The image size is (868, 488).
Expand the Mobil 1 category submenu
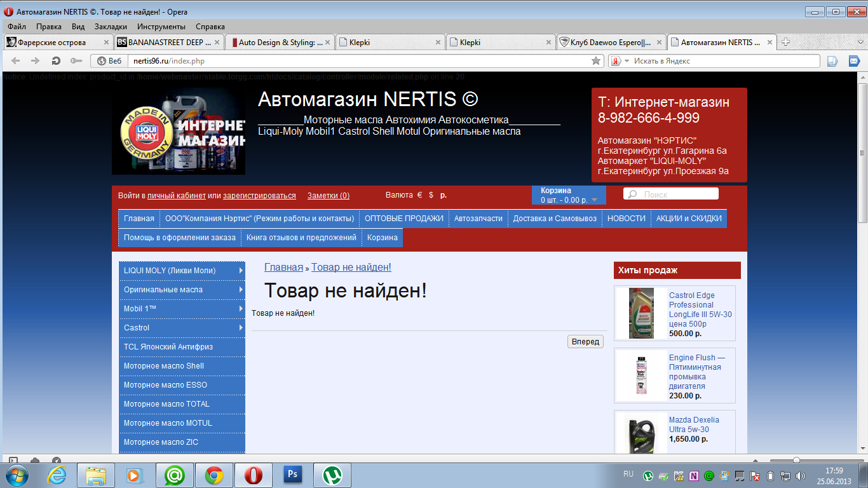point(241,309)
